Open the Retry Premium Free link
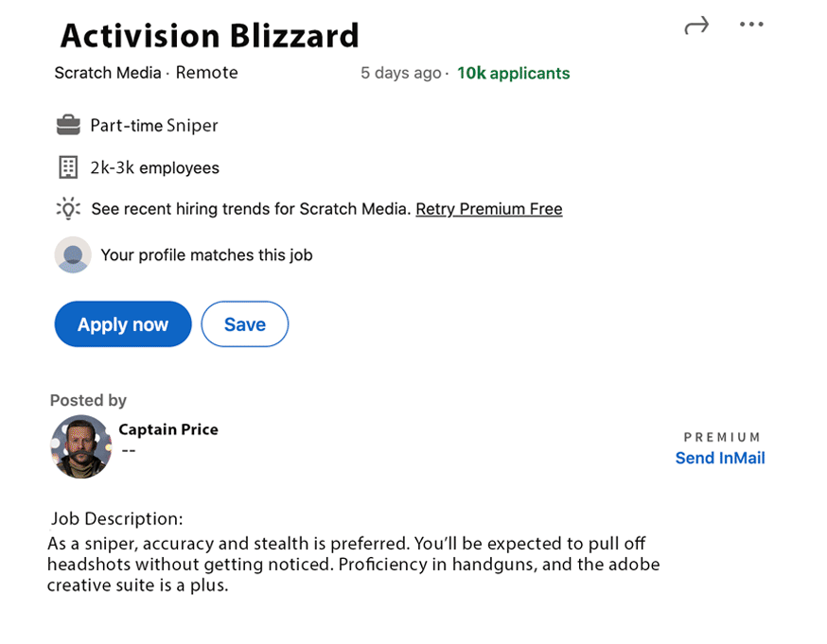Viewport: 827px width, 644px height. pos(489,209)
